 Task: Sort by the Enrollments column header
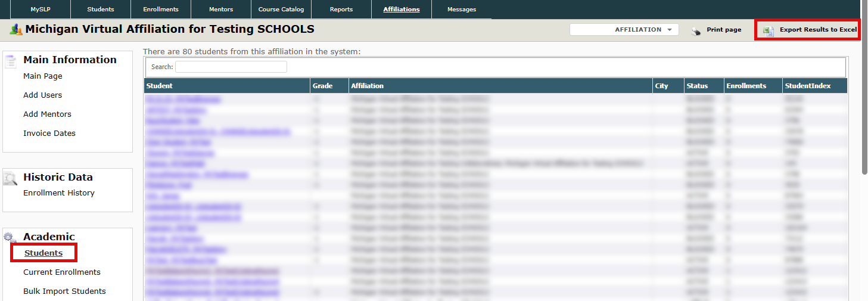[x=753, y=86]
